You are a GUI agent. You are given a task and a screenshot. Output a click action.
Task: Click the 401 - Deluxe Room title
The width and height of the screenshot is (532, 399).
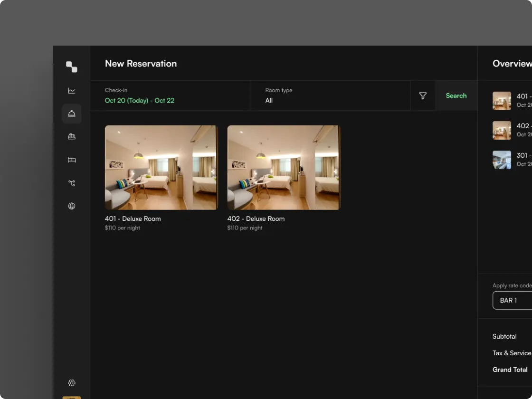point(133,218)
